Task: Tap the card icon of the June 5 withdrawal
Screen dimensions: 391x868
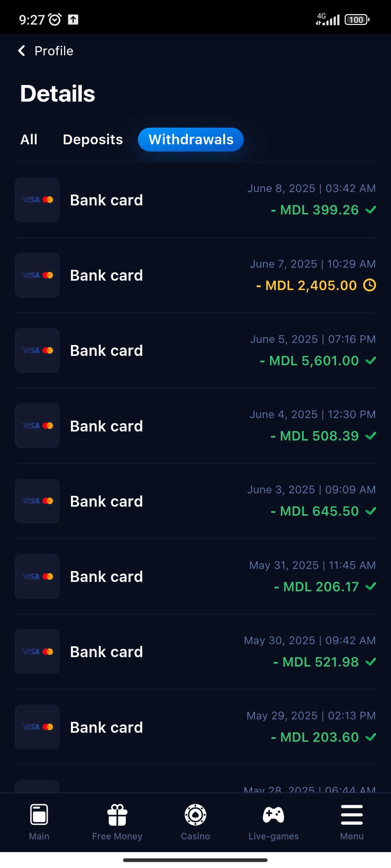Action: click(37, 350)
